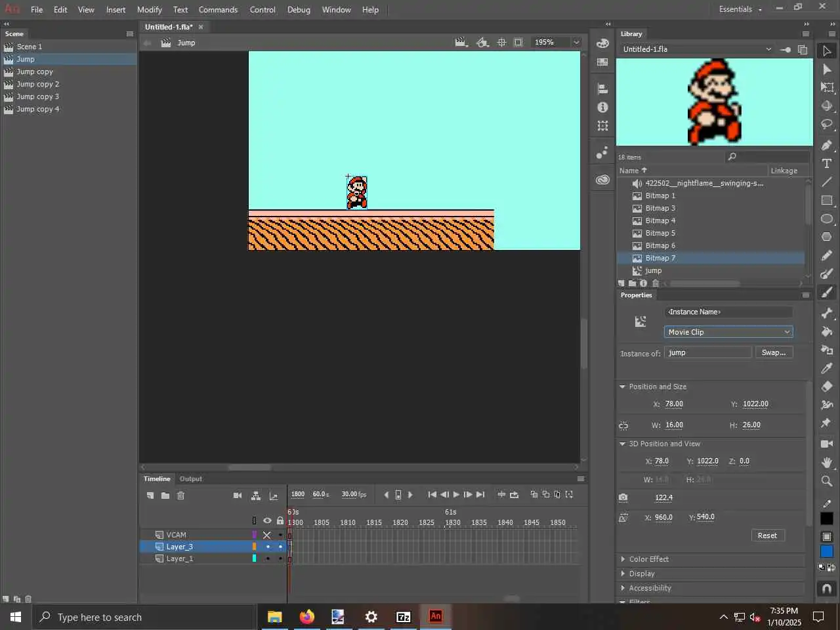Click the Delete layer trash icon
The image size is (840, 630).
click(x=181, y=495)
